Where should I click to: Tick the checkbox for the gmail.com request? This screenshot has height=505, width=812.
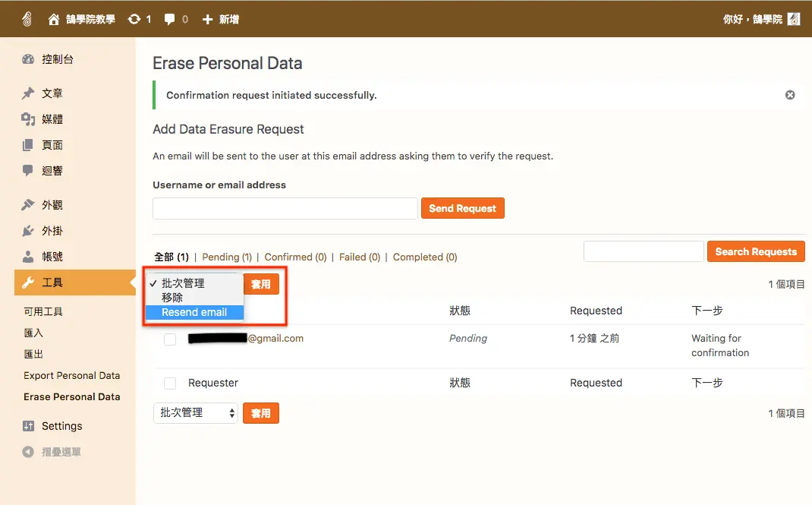click(170, 339)
